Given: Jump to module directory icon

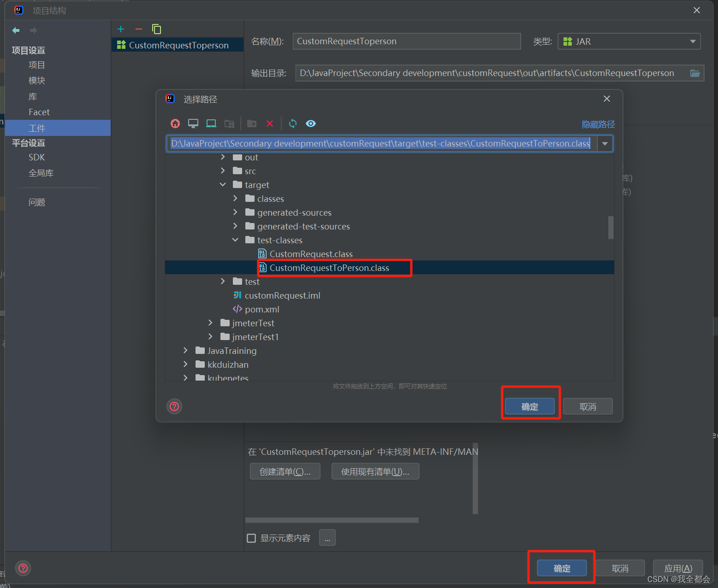Looking at the screenshot, I should click(x=229, y=123).
